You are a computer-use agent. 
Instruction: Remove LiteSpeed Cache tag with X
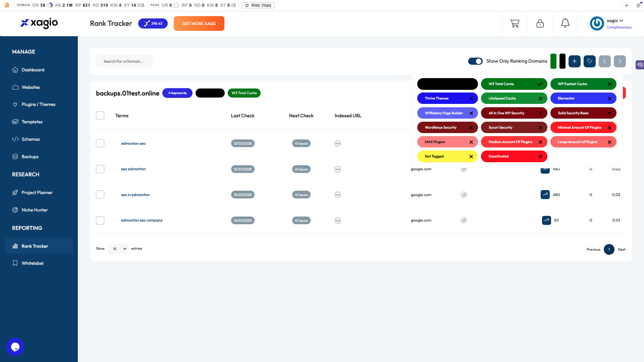coord(540,99)
